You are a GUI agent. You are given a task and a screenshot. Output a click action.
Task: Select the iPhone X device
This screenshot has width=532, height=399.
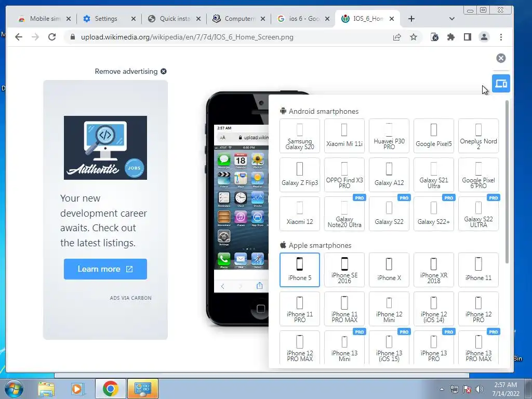pos(389,270)
